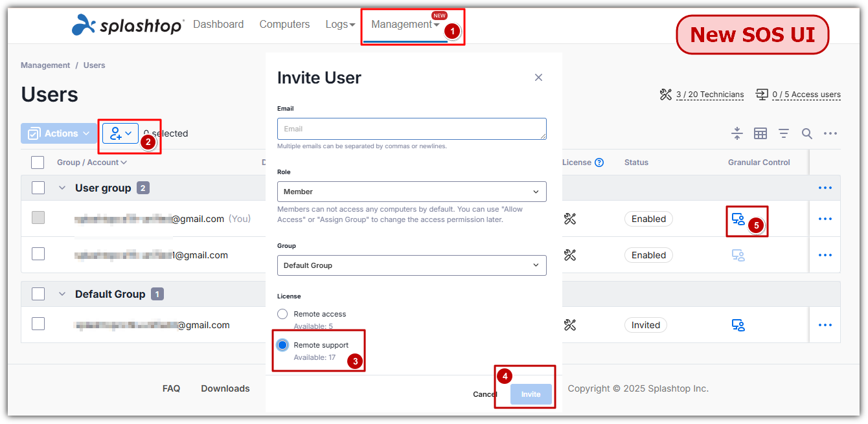Open three-dot menu for User group row
The width and height of the screenshot is (868, 424).
pos(825,188)
